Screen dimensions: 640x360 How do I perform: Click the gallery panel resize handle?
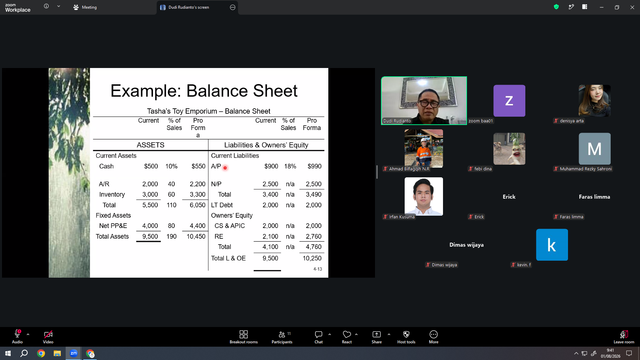tap(377, 172)
